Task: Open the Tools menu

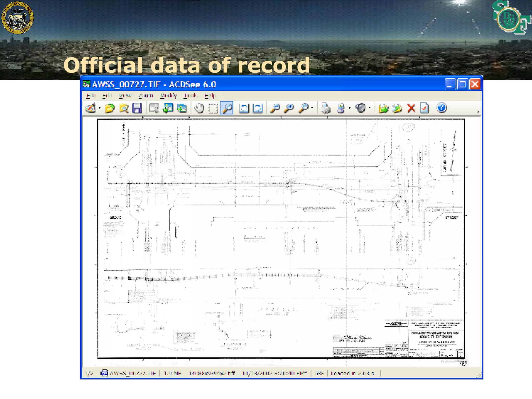Action: click(191, 96)
